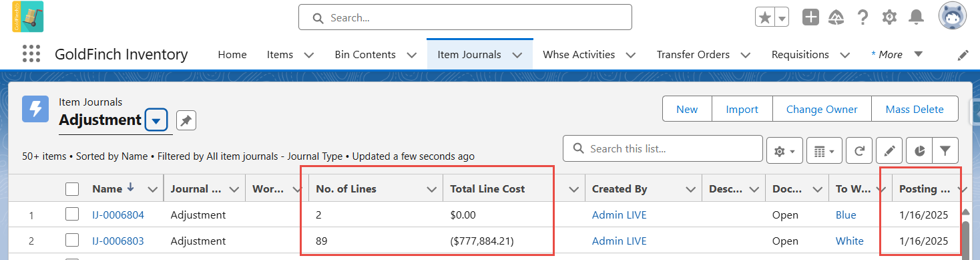Click in the global Search box

pyautogui.click(x=465, y=17)
